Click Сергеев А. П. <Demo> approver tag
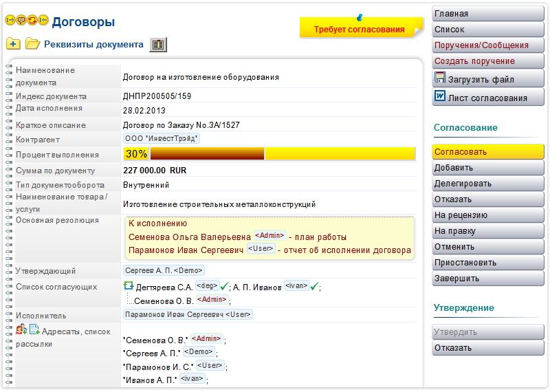The height and width of the screenshot is (392, 550). 164,270
